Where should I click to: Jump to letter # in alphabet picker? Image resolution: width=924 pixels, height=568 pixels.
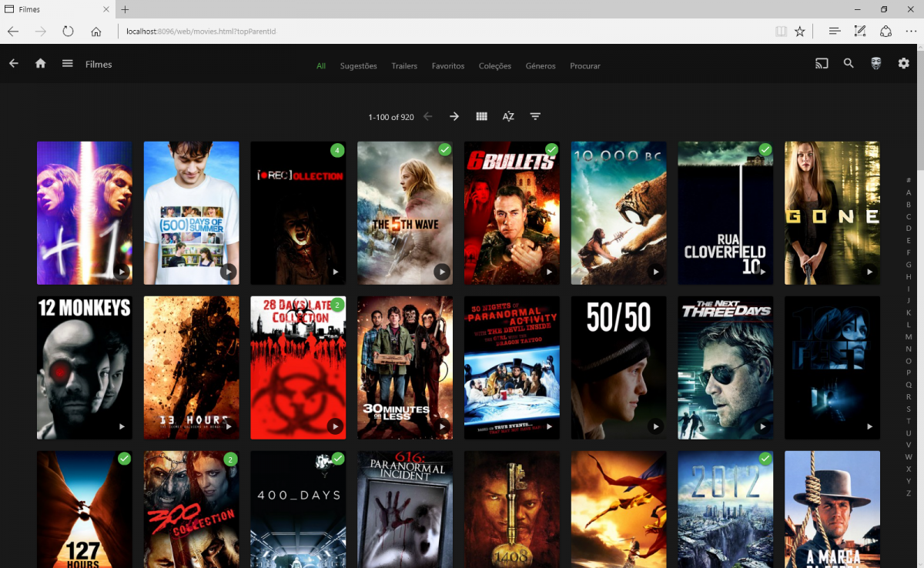pyautogui.click(x=909, y=180)
